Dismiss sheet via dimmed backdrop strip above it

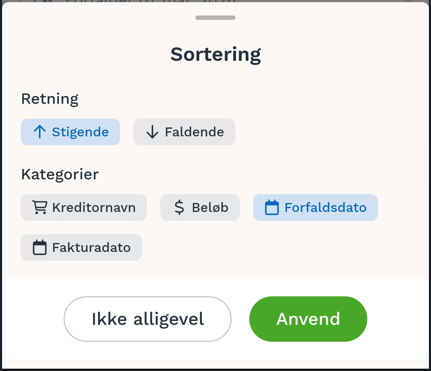click(x=215, y=1)
